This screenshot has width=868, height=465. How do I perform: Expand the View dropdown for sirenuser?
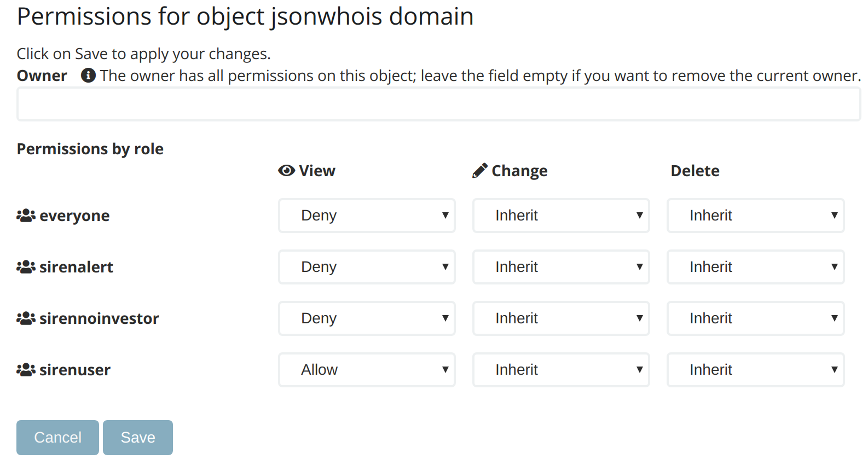[367, 370]
